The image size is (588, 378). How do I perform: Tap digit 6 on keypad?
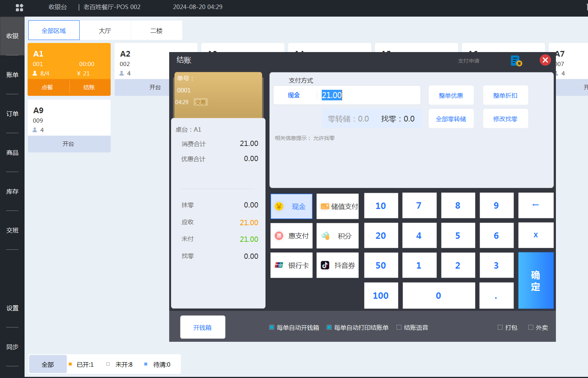click(x=496, y=235)
